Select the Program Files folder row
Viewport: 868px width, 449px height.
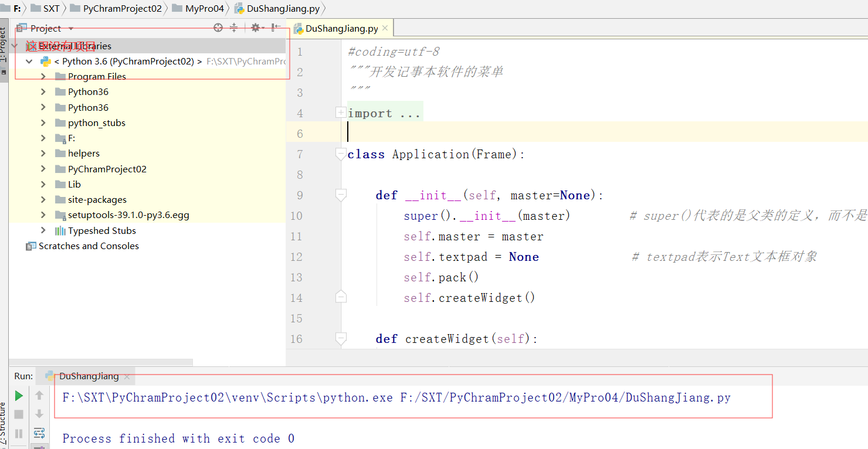click(147, 76)
